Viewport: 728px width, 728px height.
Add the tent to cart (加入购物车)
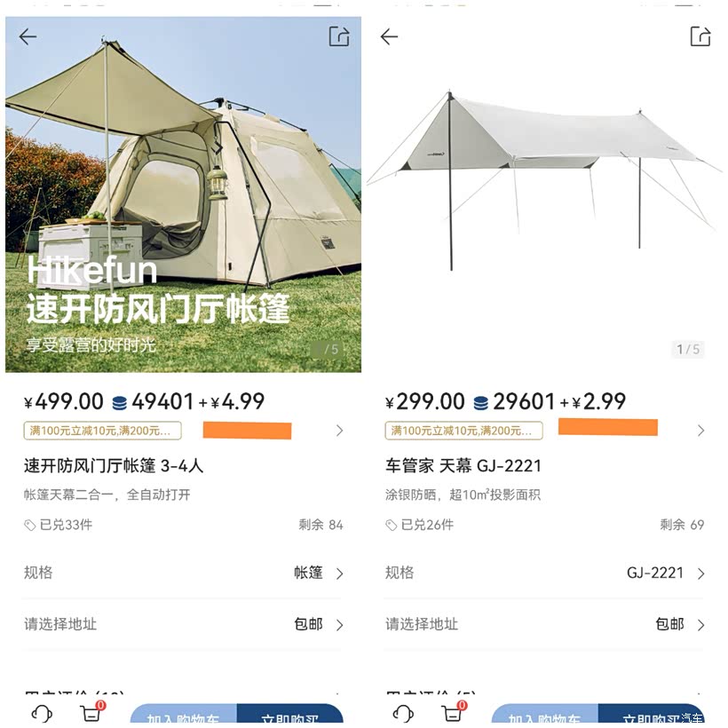(x=184, y=716)
